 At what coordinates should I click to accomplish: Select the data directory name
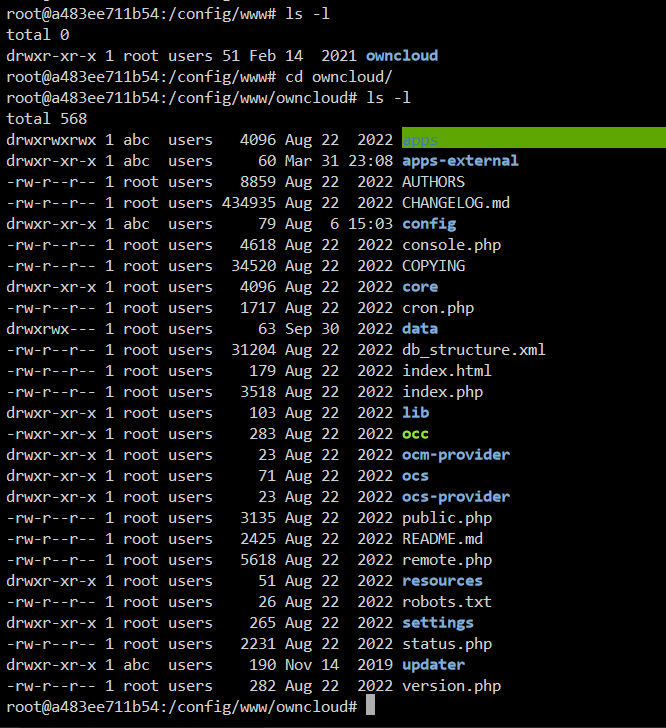(420, 329)
